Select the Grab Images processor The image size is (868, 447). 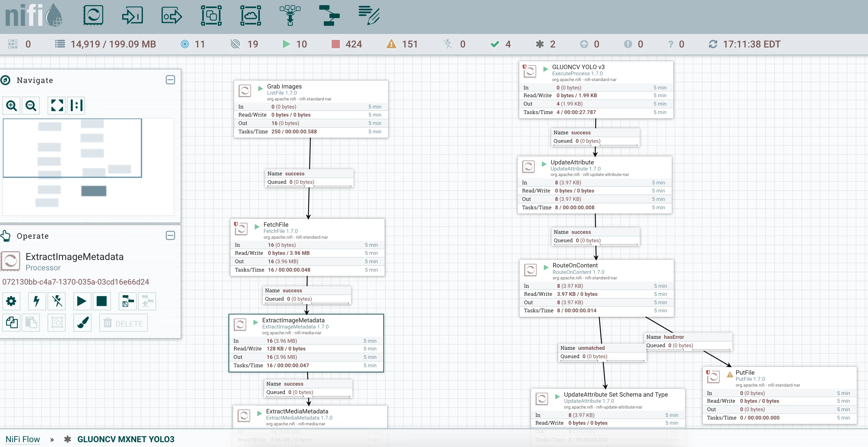coord(311,109)
